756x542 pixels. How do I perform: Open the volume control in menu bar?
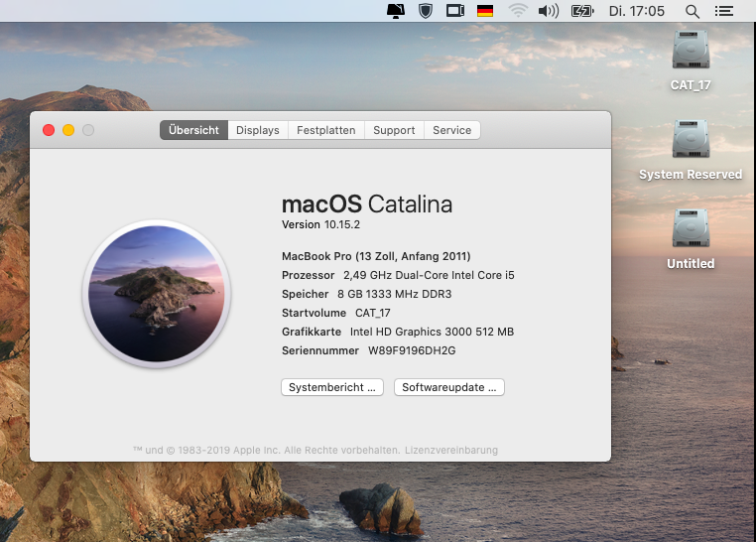pyautogui.click(x=549, y=11)
